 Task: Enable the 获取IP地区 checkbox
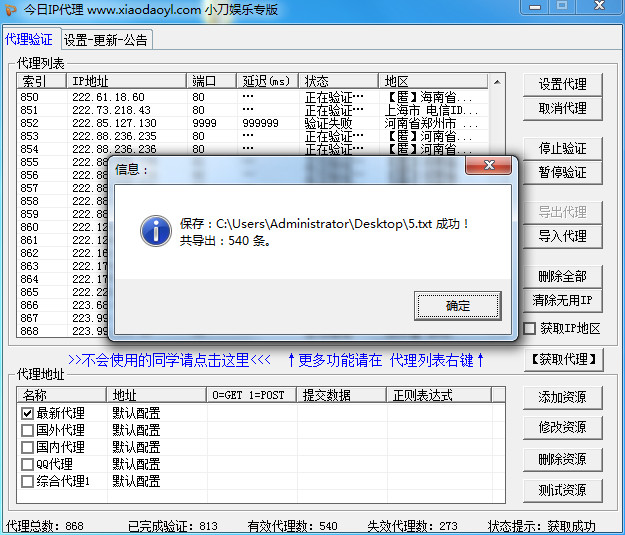tap(530, 328)
